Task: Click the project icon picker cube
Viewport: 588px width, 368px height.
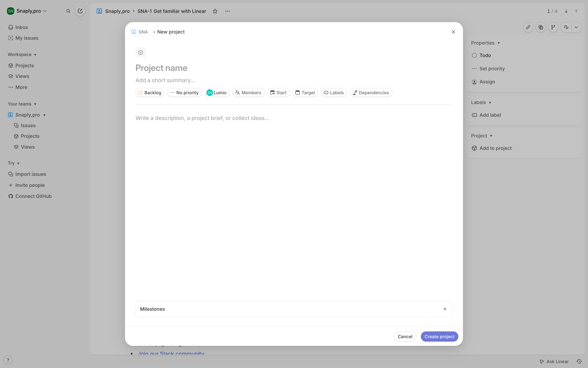Action: click(140, 52)
